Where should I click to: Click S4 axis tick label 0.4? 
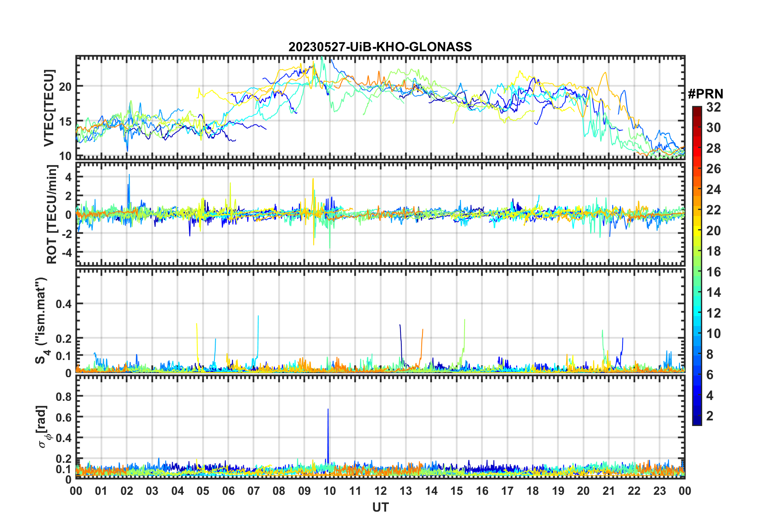[x=64, y=304]
